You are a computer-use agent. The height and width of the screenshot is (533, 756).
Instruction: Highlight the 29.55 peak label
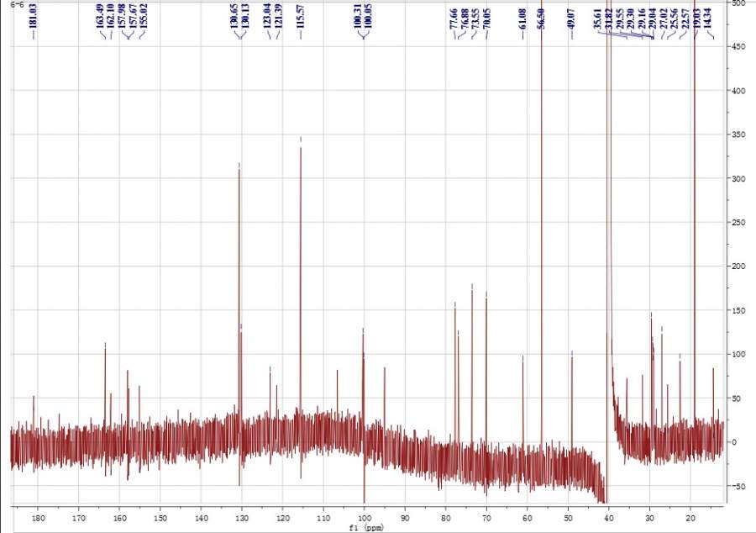click(x=620, y=18)
